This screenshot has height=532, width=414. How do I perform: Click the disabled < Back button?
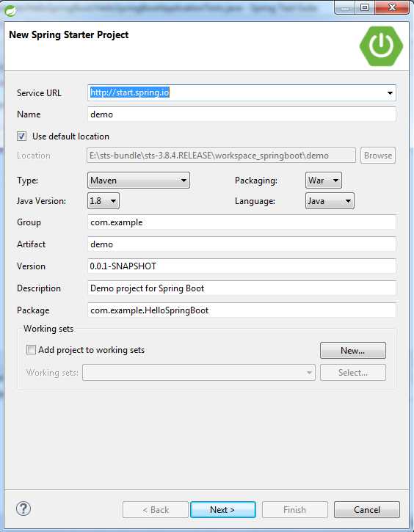coord(156,509)
